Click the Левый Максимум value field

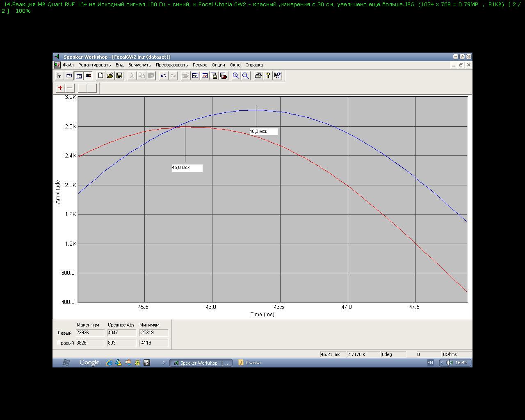[90, 333]
